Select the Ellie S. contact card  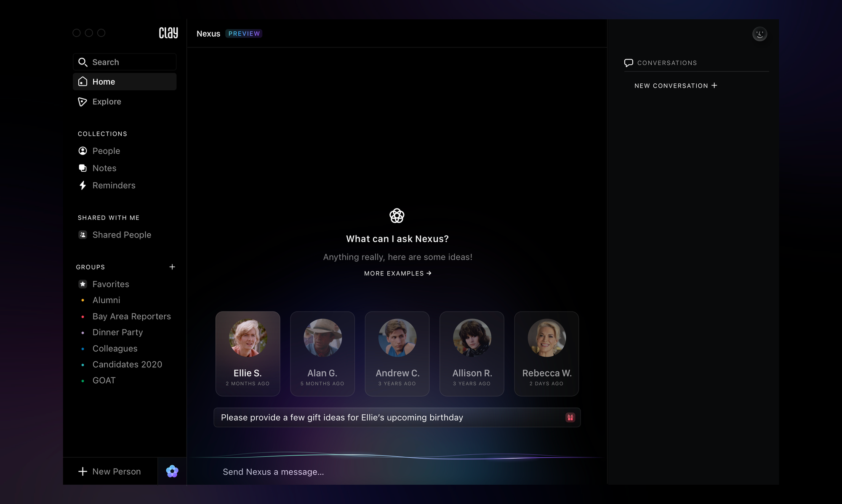248,353
